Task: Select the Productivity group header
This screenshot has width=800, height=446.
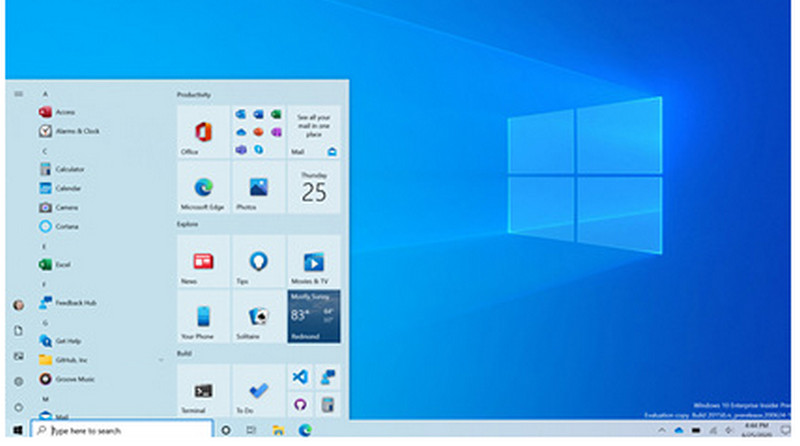Action: pyautogui.click(x=194, y=95)
